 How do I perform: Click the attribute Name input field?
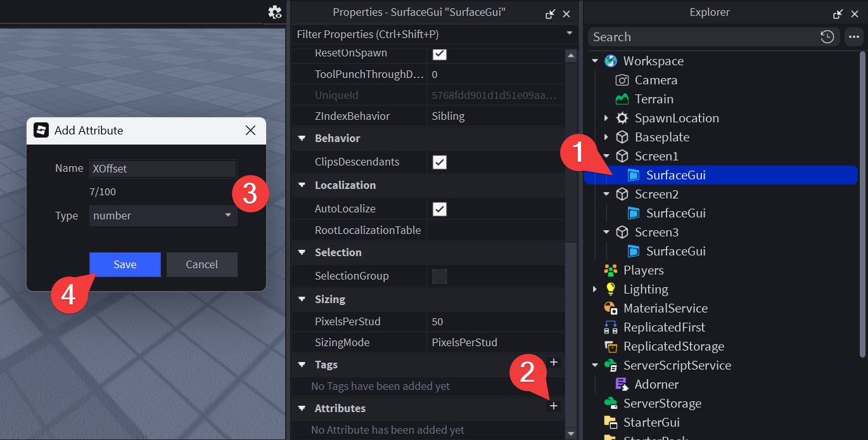(163, 169)
